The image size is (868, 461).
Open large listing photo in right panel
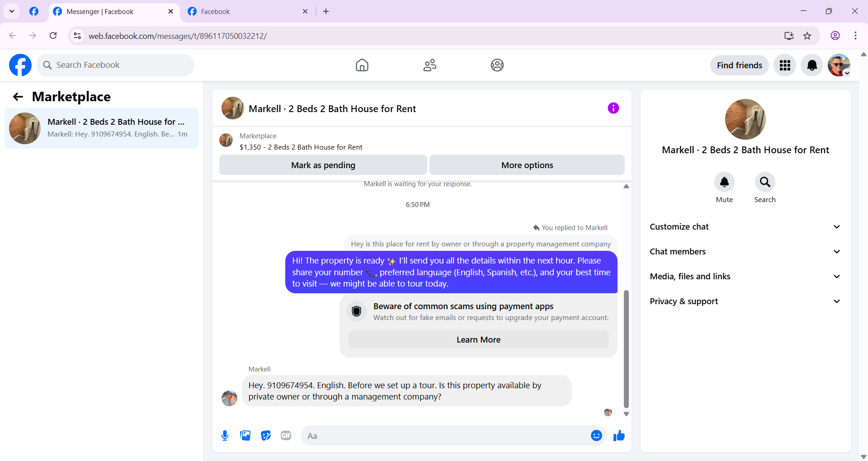click(x=745, y=119)
